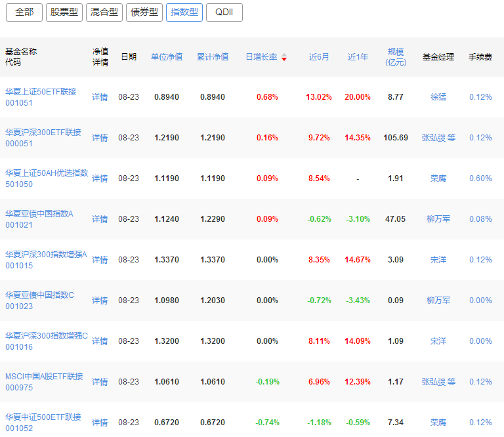Select the 全部 fund type tab
Viewport: 504px width, 437px height.
click(24, 12)
